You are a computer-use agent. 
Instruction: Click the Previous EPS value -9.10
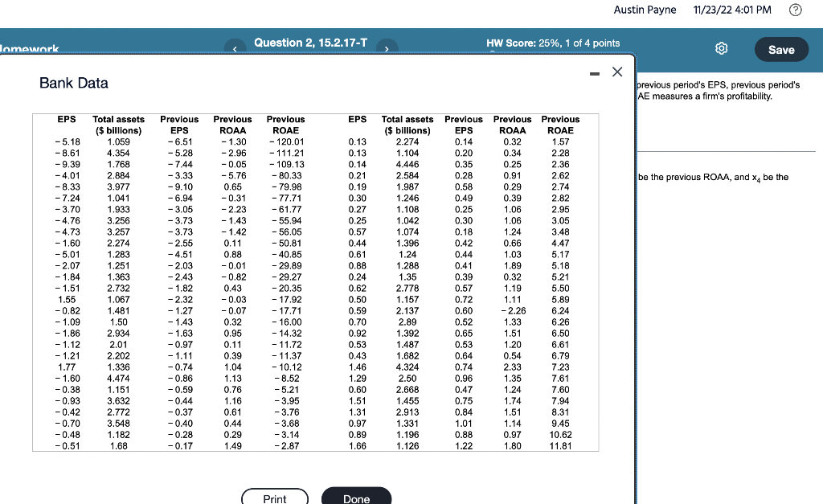[180, 187]
